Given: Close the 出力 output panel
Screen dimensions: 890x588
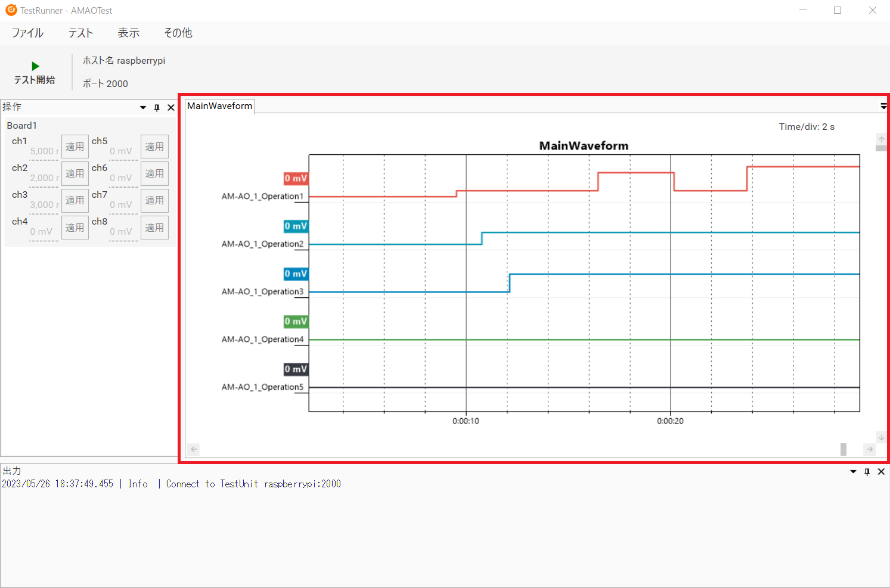Looking at the screenshot, I should pyautogui.click(x=881, y=472).
